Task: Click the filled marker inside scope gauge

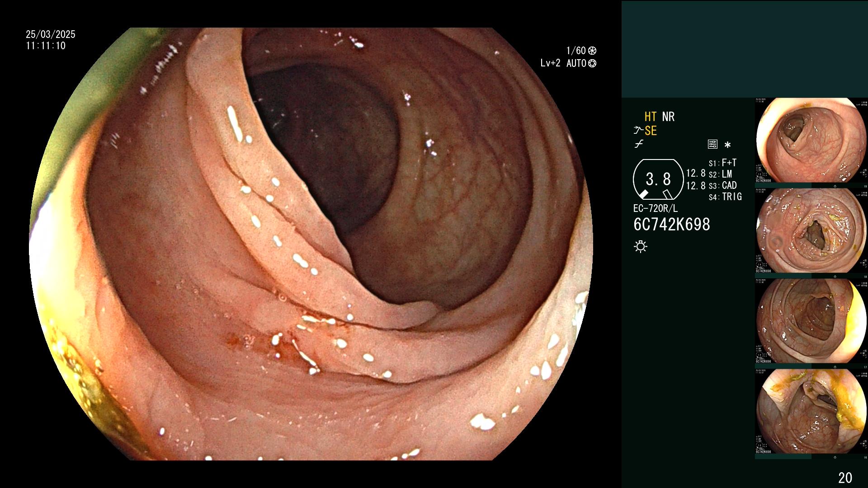Action: [x=644, y=194]
